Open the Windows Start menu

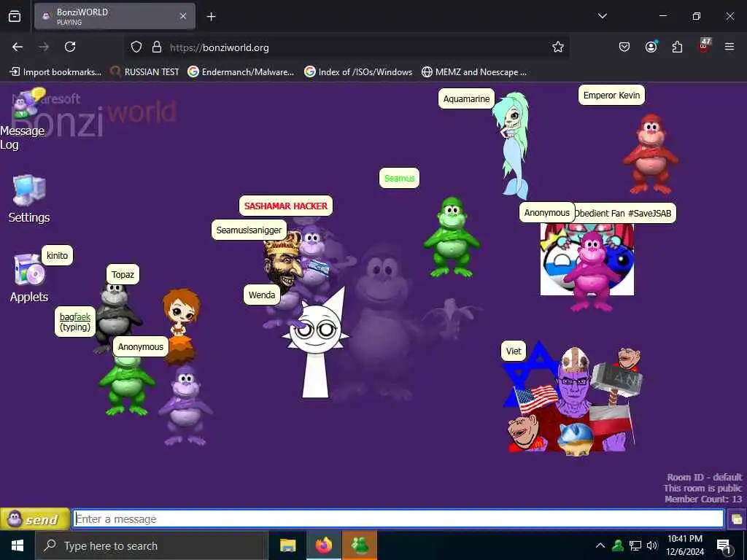point(18,545)
